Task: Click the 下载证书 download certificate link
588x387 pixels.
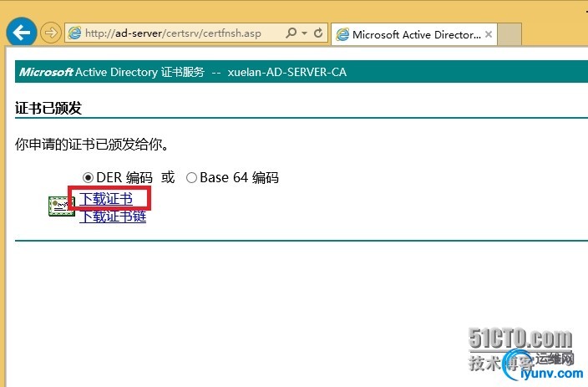Action: (x=106, y=199)
